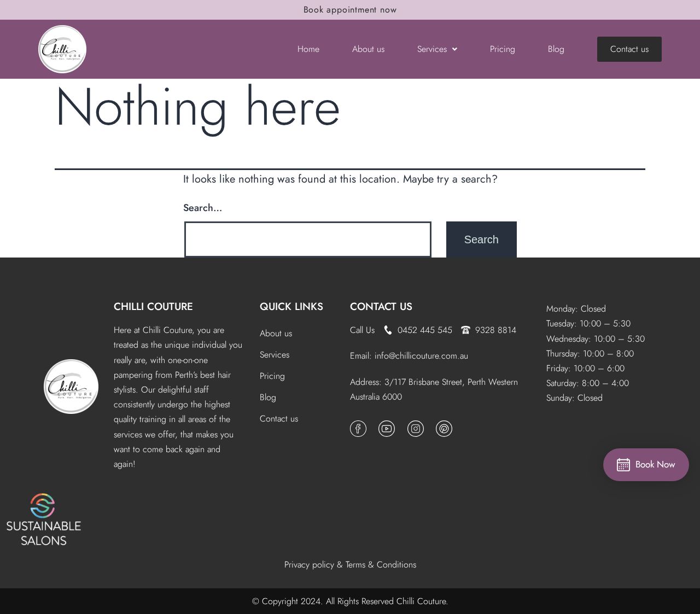Open the YouTube social icon
This screenshot has width=700, height=614.
(387, 429)
